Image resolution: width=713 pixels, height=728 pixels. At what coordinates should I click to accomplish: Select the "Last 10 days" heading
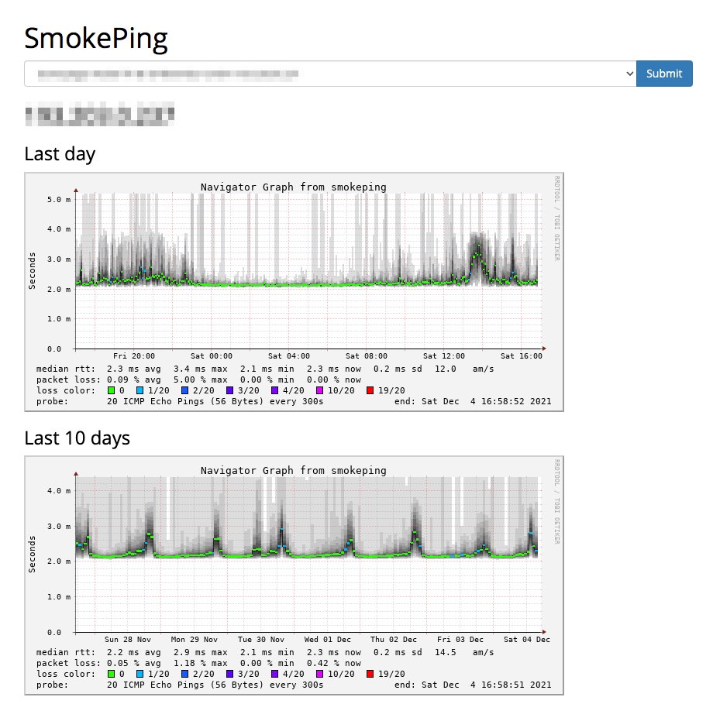tap(77, 438)
